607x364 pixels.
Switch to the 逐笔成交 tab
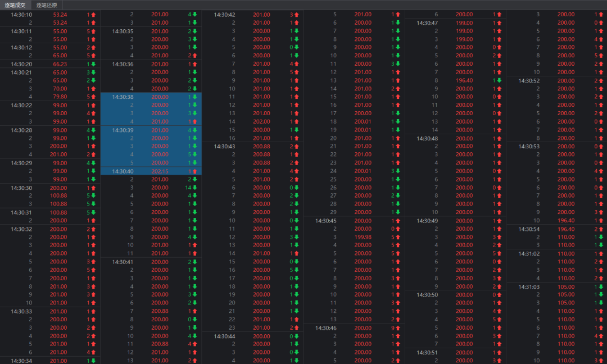(15, 5)
